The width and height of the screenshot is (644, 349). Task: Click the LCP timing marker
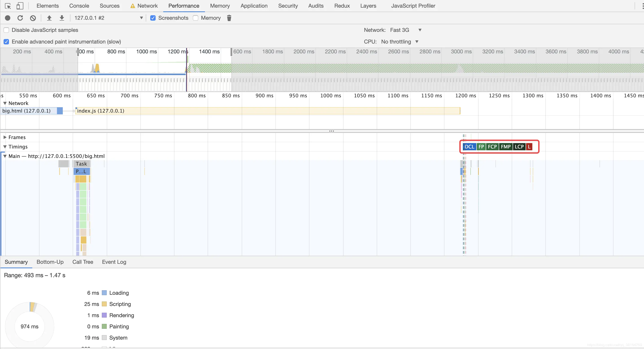coord(519,147)
